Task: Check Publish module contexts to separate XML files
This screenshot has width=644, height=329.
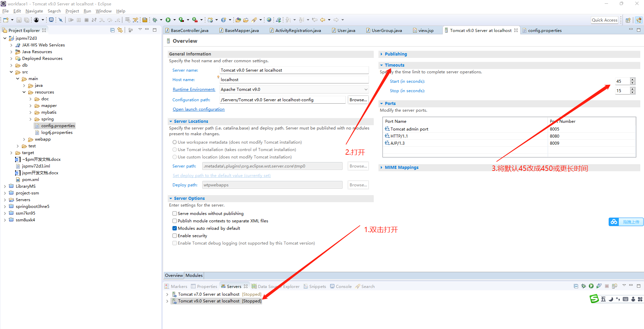Action: pyautogui.click(x=174, y=221)
